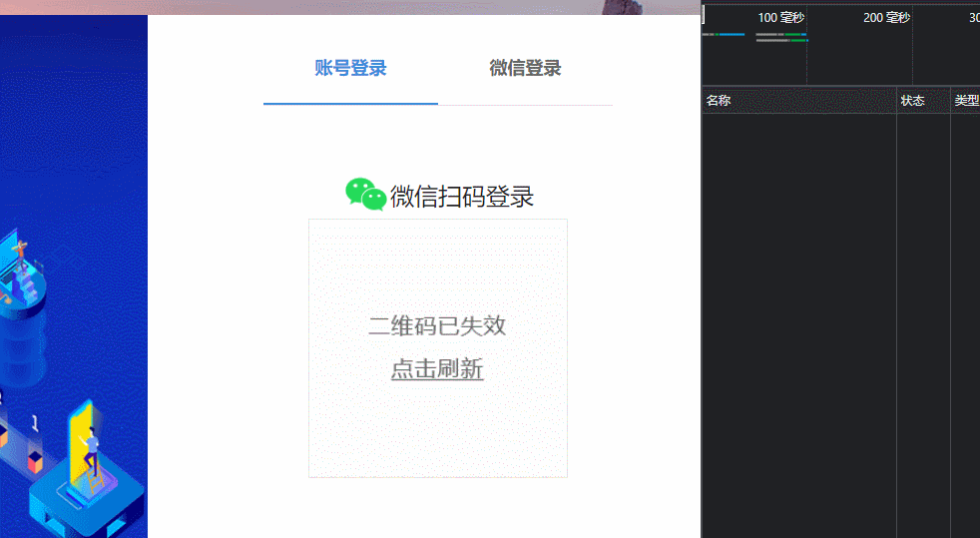Click the 200 毫秒 timeline marker
Viewport: 980px width, 538px height.
point(886,17)
